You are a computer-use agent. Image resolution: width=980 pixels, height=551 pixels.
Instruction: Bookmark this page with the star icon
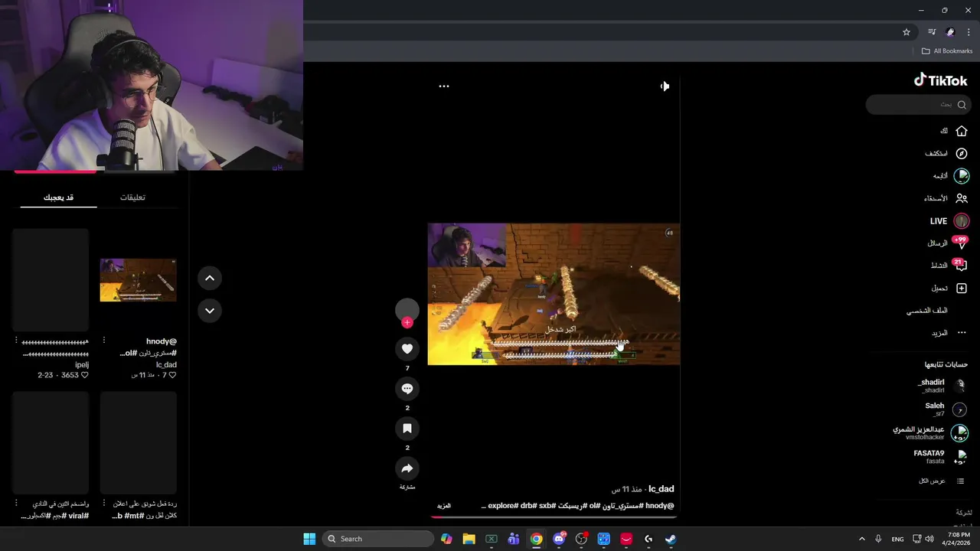coord(906,32)
